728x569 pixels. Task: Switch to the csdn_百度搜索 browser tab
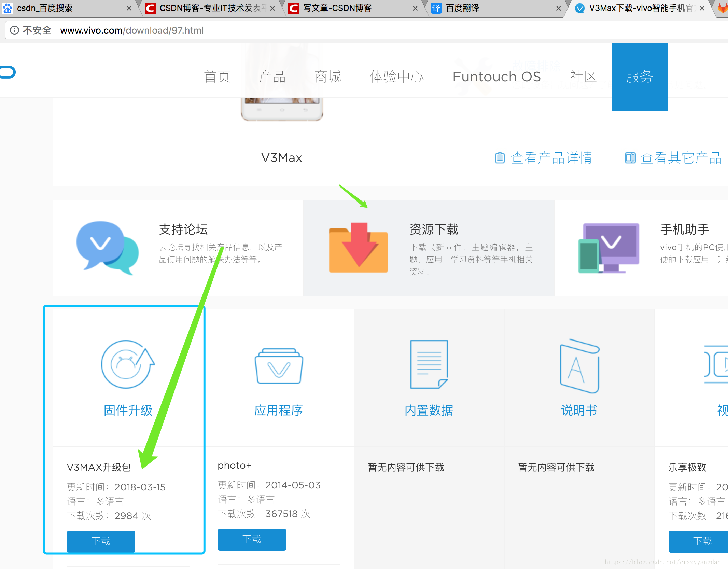click(x=68, y=8)
